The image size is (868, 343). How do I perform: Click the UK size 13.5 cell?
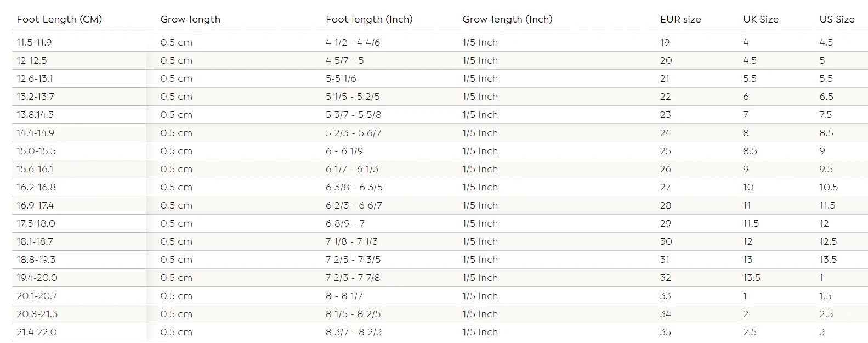coord(752,278)
